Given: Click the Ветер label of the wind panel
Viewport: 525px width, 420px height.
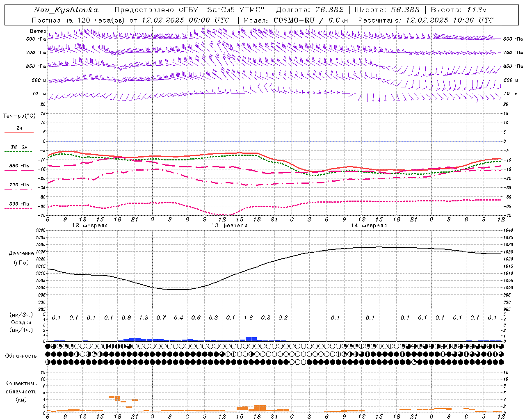Looking at the screenshot, I should tap(38, 31).
